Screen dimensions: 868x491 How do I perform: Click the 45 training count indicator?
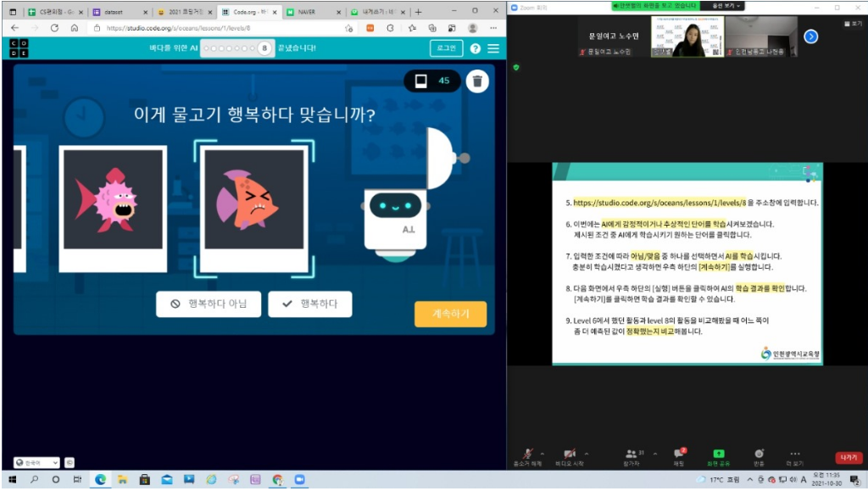click(x=432, y=81)
